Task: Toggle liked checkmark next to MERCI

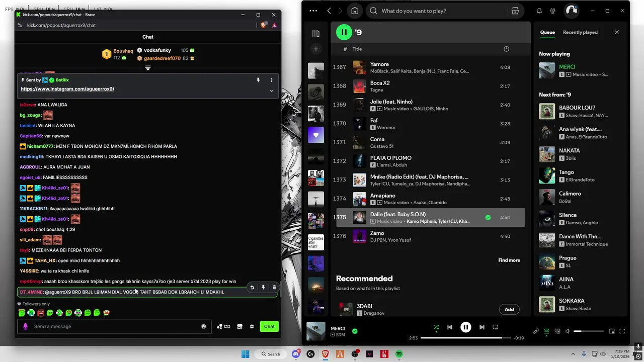Action: point(355,331)
